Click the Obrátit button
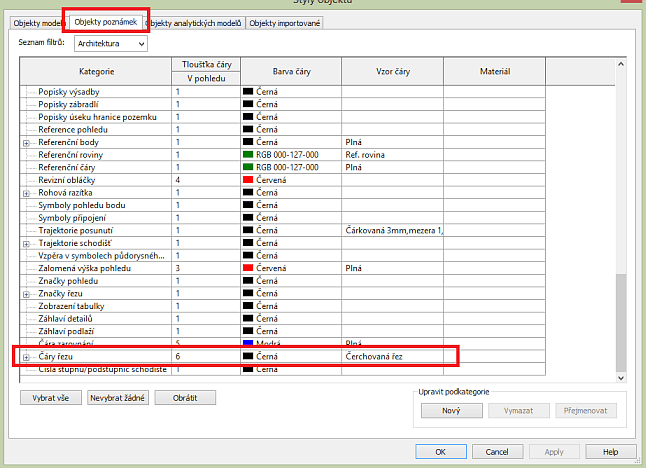The width and height of the screenshot is (646, 468). pyautogui.click(x=185, y=398)
